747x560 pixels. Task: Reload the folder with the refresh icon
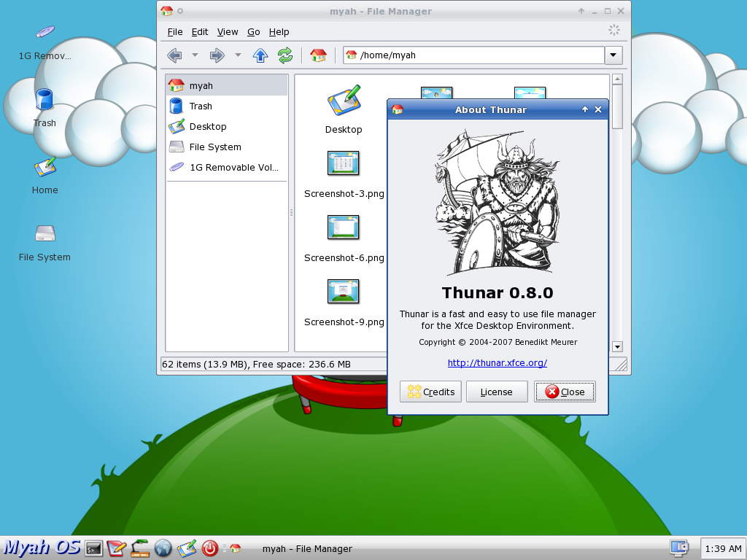pos(285,55)
